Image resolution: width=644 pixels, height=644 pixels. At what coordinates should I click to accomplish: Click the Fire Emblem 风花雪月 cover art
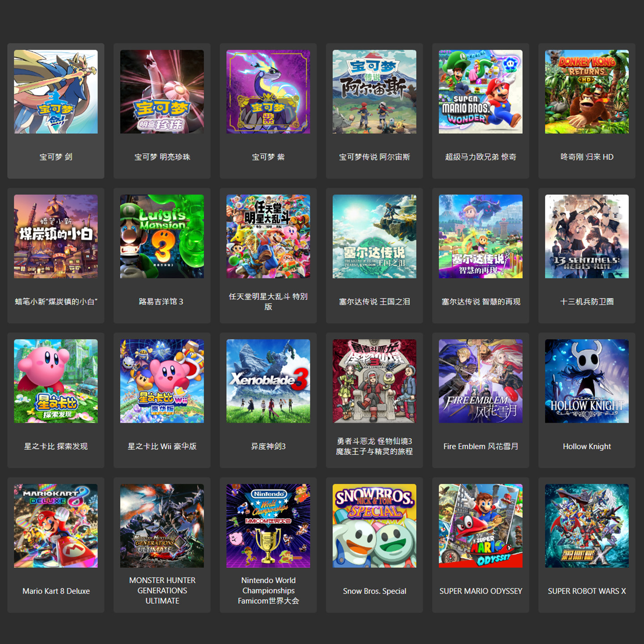[x=481, y=381]
